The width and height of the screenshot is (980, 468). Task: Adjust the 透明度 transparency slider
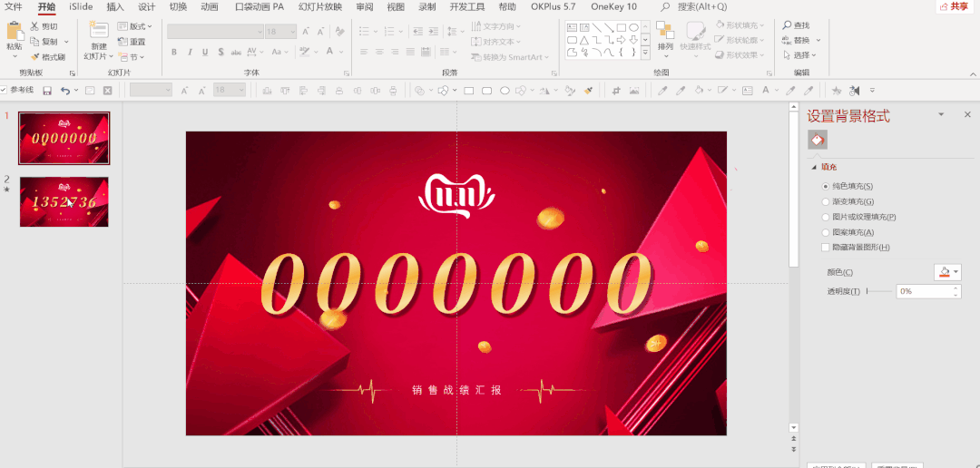coord(878,291)
